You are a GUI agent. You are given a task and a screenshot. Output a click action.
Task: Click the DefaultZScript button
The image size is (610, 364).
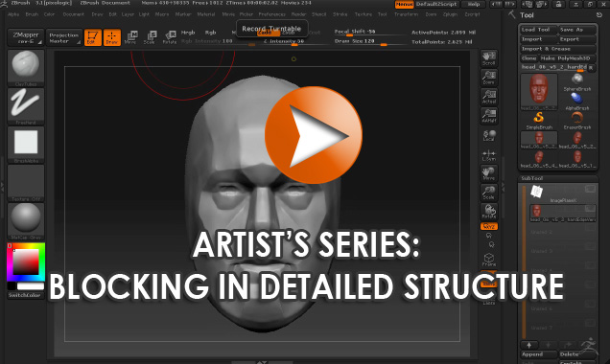tap(437, 4)
